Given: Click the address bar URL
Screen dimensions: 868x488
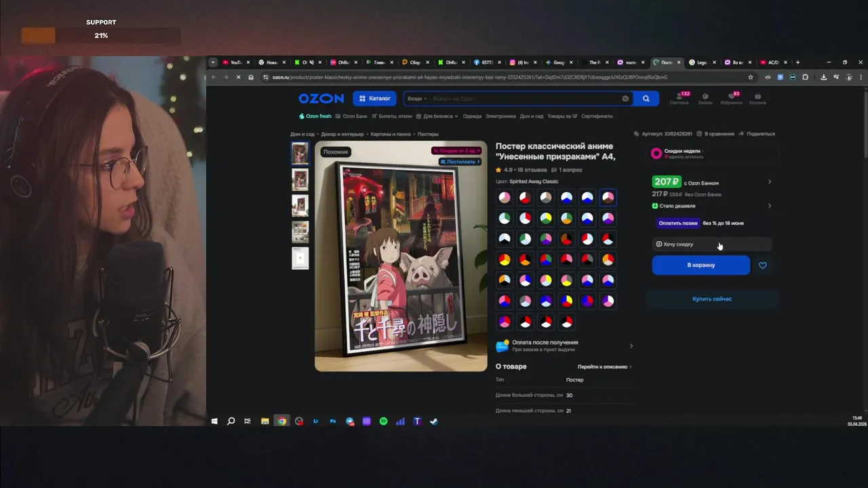Looking at the screenshot, I should [x=469, y=77].
